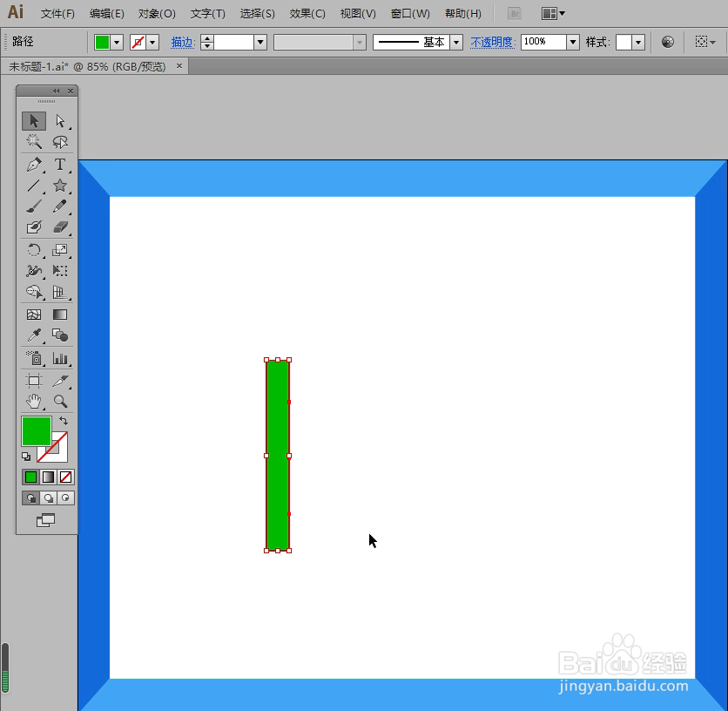Viewport: 728px width, 711px height.
Task: Select the Pencil tool
Action: click(60, 207)
